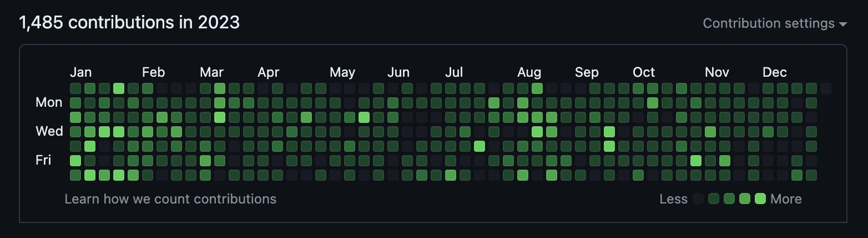This screenshot has height=238, width=868.
Task: Click the Jul month label
Action: tap(454, 72)
